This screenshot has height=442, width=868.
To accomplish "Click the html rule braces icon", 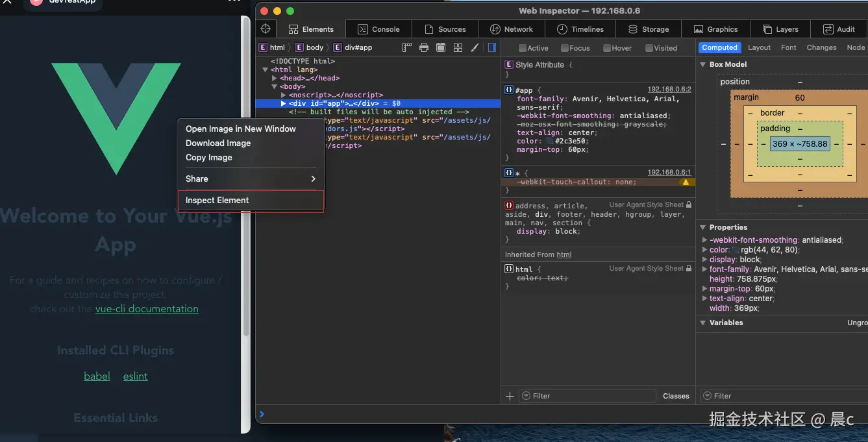I will pos(509,269).
